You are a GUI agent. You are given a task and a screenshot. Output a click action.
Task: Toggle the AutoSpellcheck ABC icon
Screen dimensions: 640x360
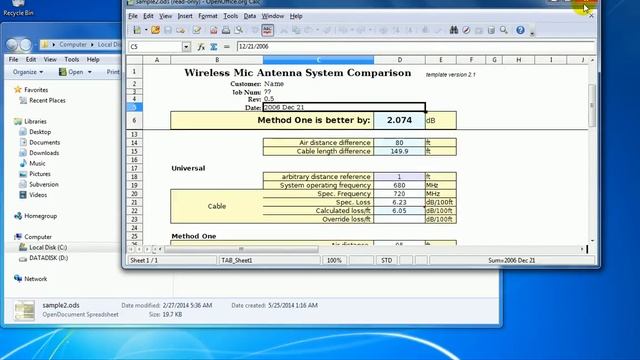pos(267,30)
